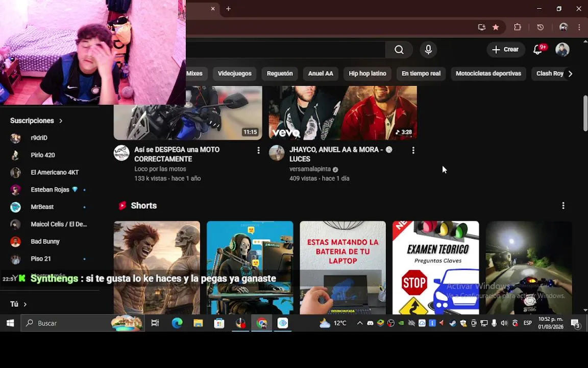Click the Chrome profile avatar in toolbar
Image resolution: width=588 pixels, height=368 pixels.
tap(563, 27)
